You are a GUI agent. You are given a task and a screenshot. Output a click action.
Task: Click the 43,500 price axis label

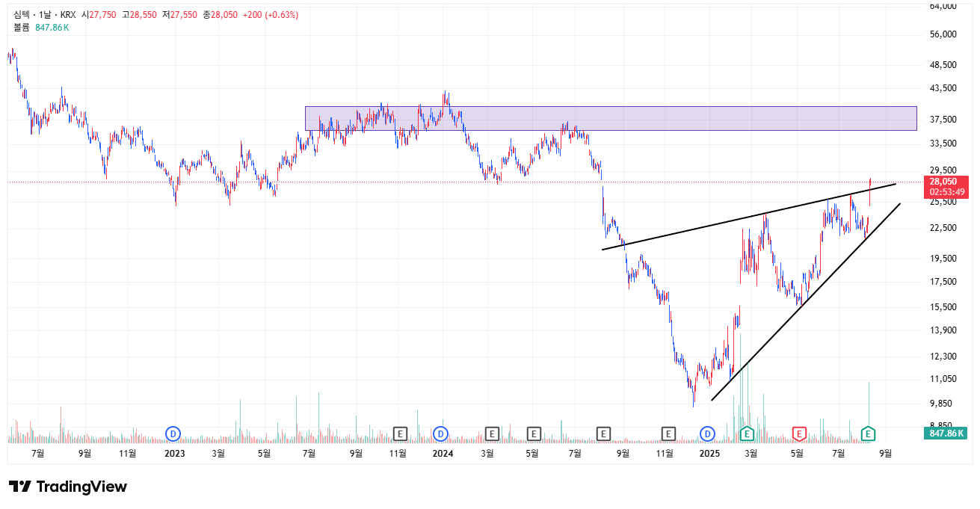click(943, 88)
